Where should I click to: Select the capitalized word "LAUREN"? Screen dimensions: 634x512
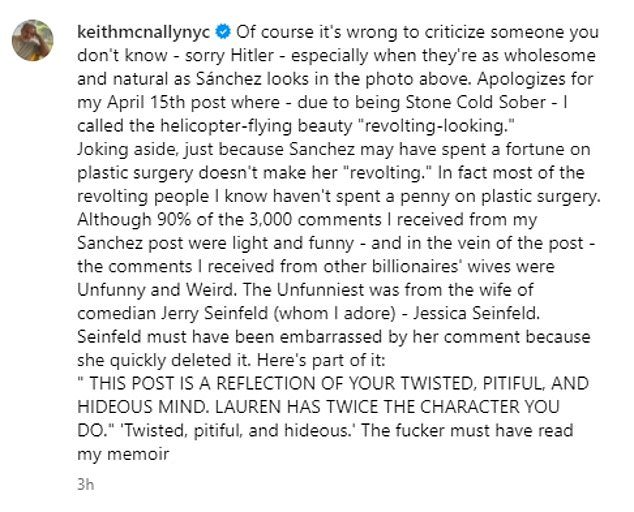[x=246, y=407]
